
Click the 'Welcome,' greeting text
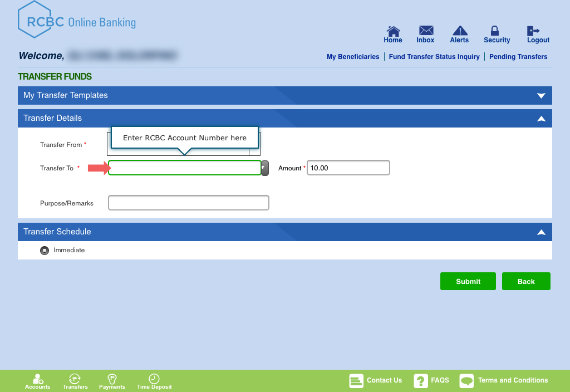click(41, 56)
